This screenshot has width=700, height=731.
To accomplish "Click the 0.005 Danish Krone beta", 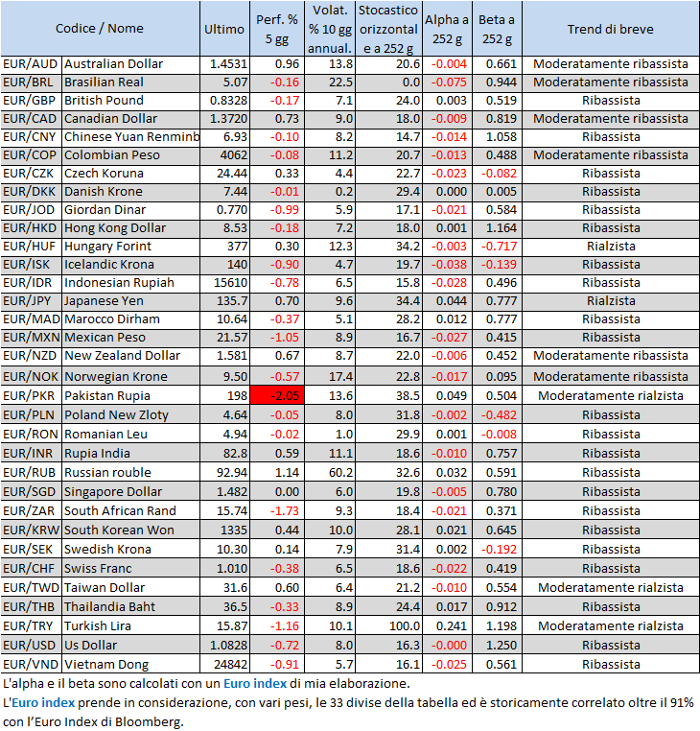I will pos(497,191).
